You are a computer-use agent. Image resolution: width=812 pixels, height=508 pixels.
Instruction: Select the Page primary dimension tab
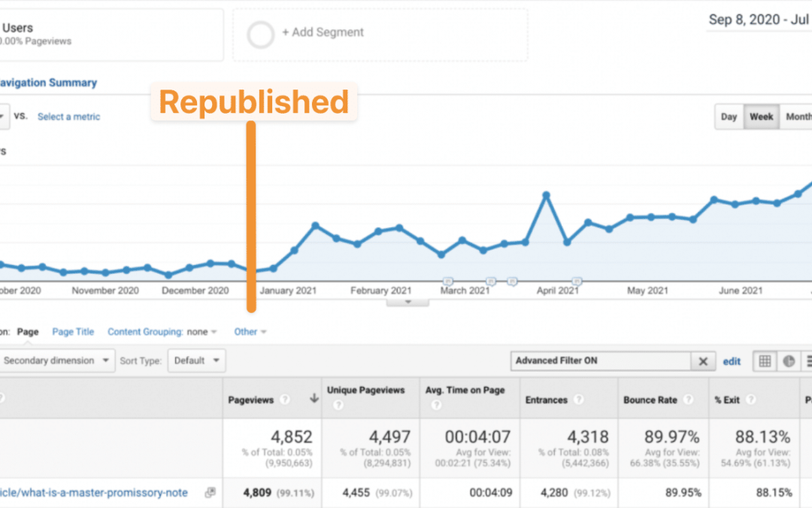pos(28,331)
